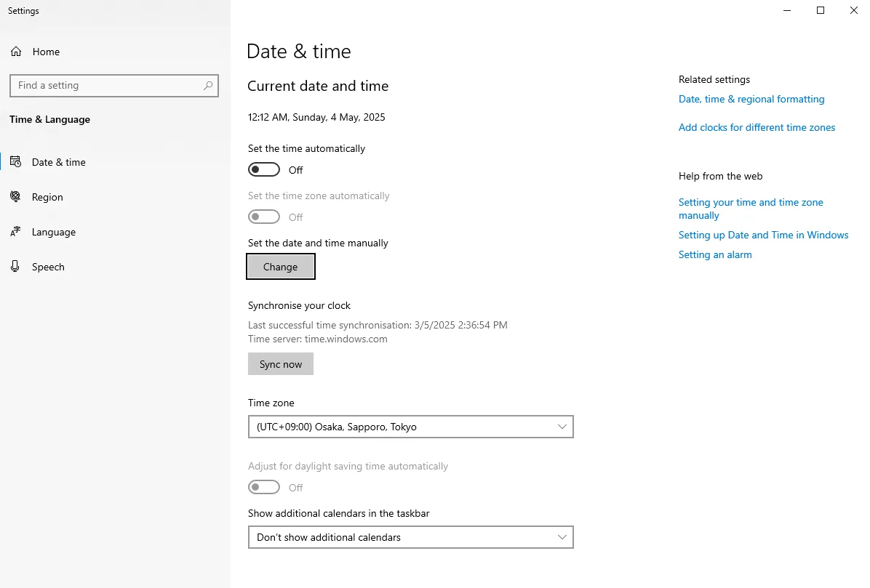Screen dimensions: 870x588
Task: Click the Time server: time.windows.com text
Action: [317, 339]
